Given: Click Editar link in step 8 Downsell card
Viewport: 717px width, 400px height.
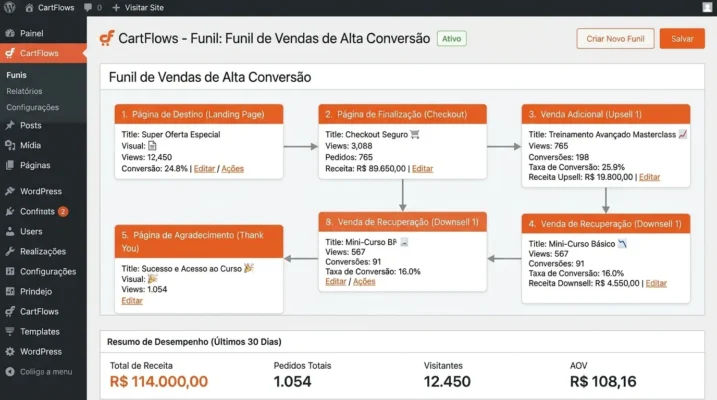Looking at the screenshot, I should [336, 282].
